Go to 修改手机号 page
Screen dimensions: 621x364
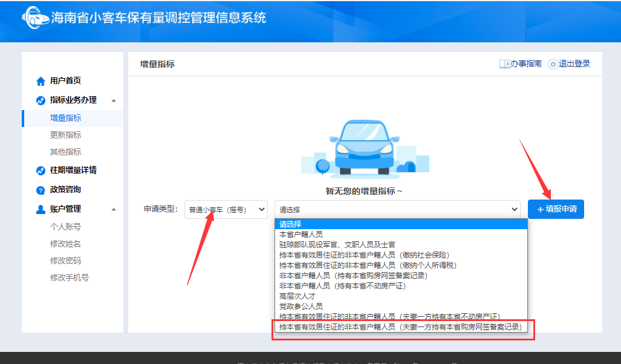[x=70, y=278]
